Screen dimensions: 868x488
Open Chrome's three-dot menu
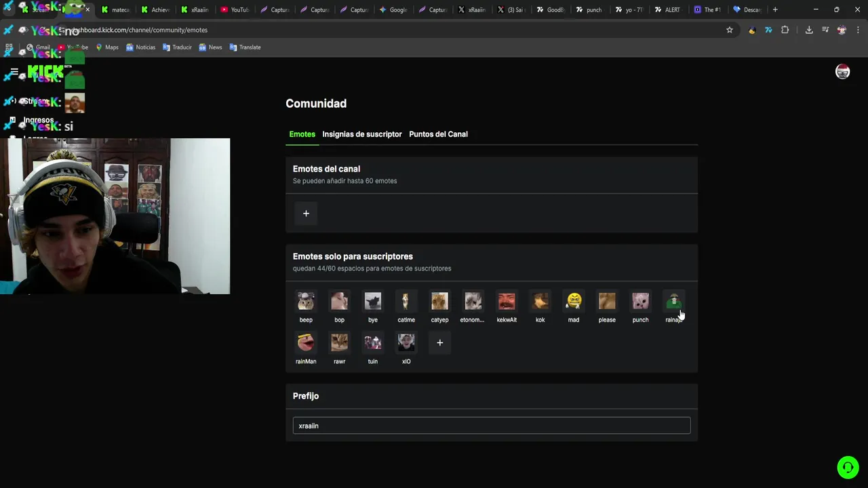click(x=858, y=30)
